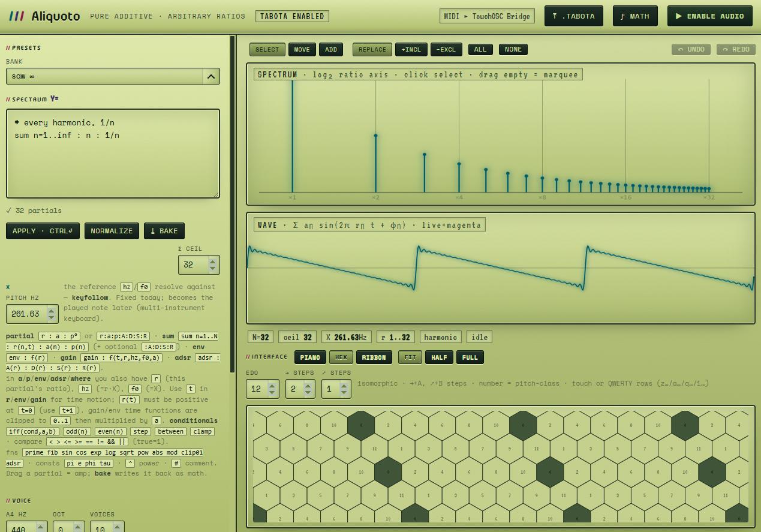Decrease the Σ CEIL value

tap(213, 268)
